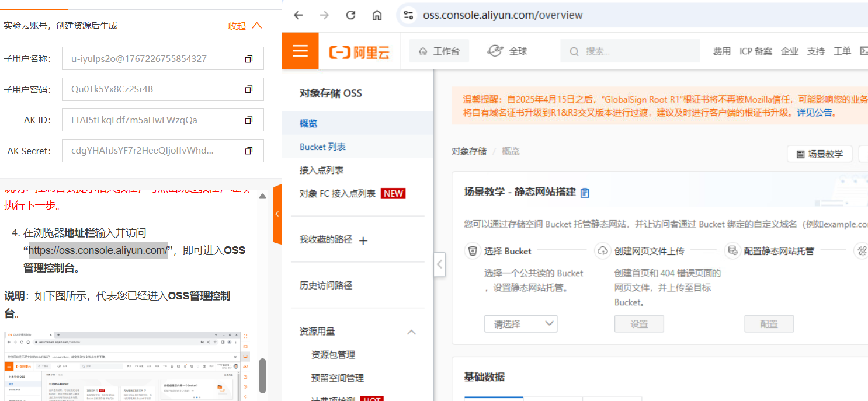Image resolution: width=868 pixels, height=401 pixels.
Task: Open 全球 region selector
Action: pyautogui.click(x=507, y=51)
